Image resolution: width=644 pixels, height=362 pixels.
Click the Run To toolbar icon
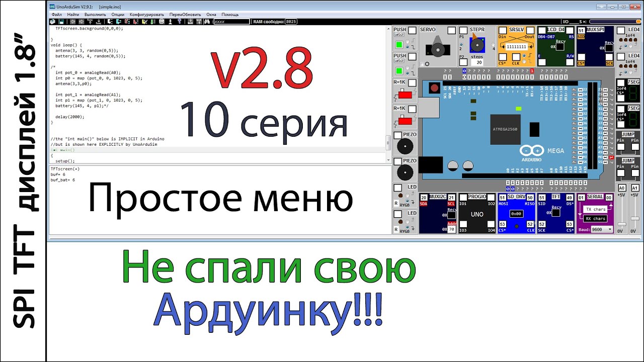point(135,22)
